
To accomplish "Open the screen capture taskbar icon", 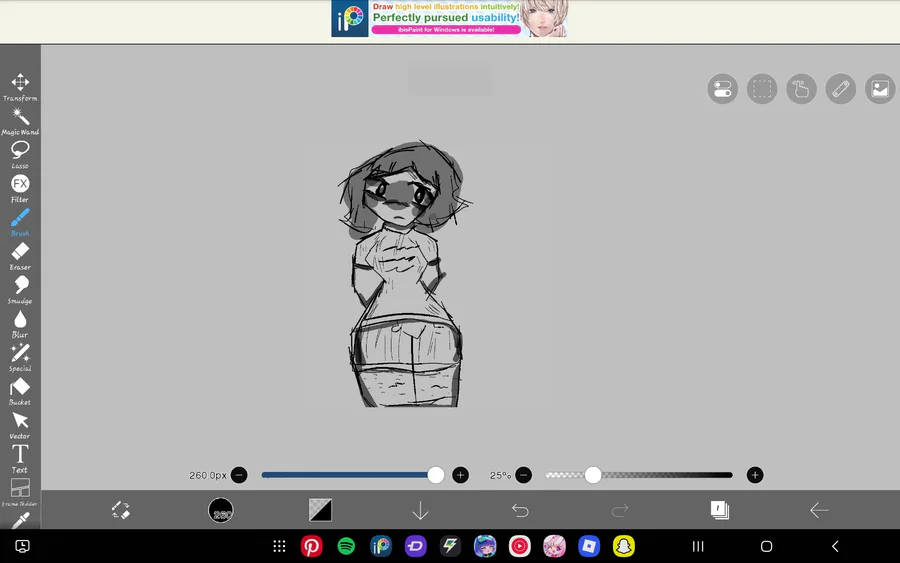I will [x=22, y=546].
